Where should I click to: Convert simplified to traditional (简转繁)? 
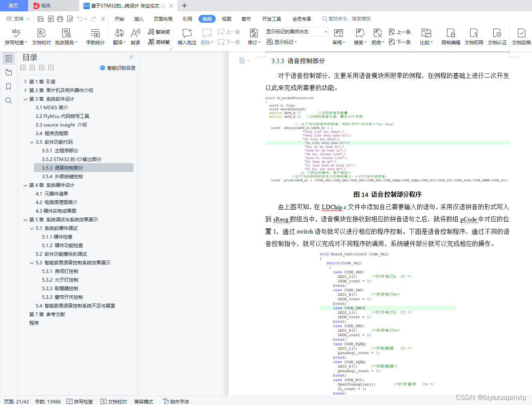point(159,42)
